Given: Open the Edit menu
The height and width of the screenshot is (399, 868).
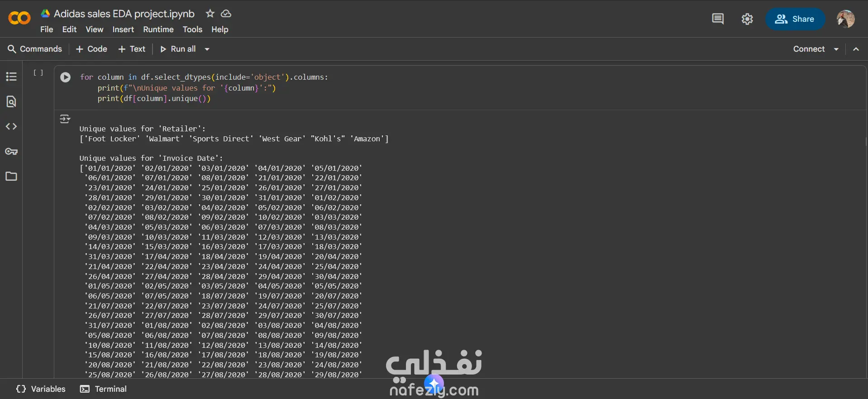Looking at the screenshot, I should [69, 29].
